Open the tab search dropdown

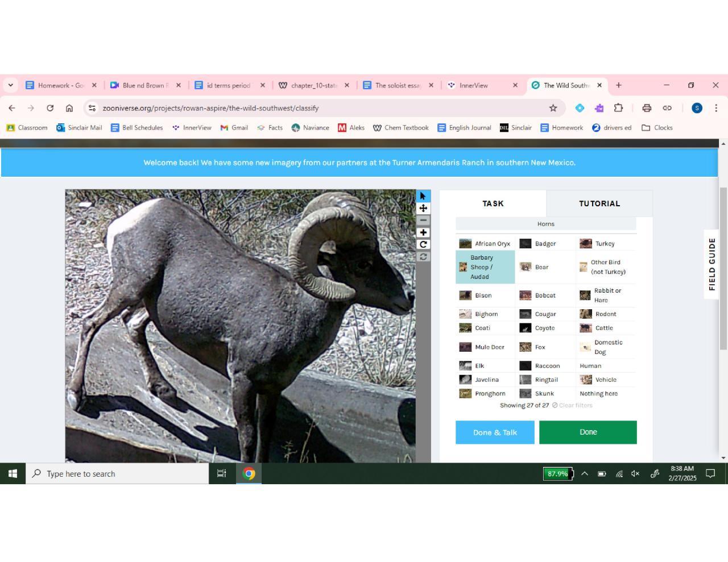(10, 85)
